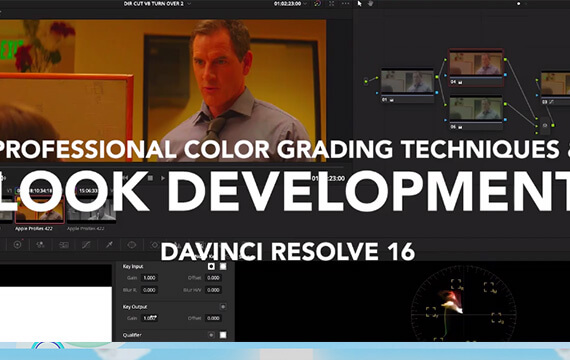The width and height of the screenshot is (570, 360).
Task: Click the stop button under the viewer
Action: pos(150,178)
